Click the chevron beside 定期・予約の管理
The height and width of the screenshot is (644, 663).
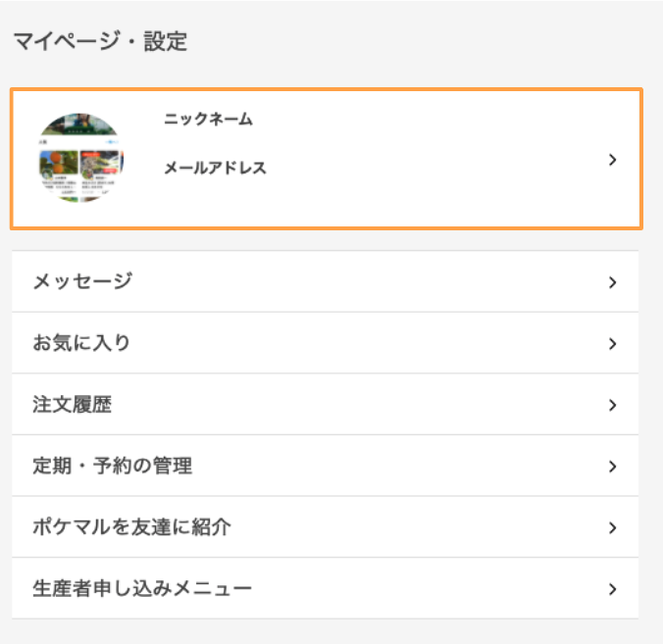point(612,467)
